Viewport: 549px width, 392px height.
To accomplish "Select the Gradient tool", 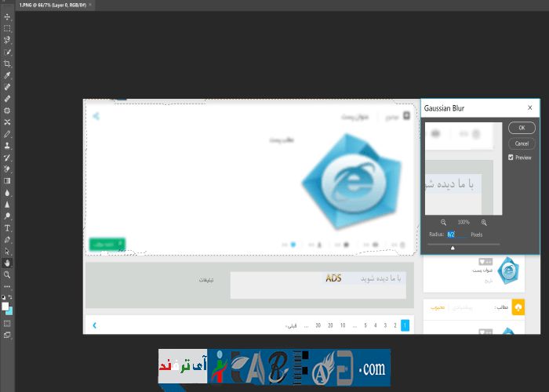I will click(7, 180).
